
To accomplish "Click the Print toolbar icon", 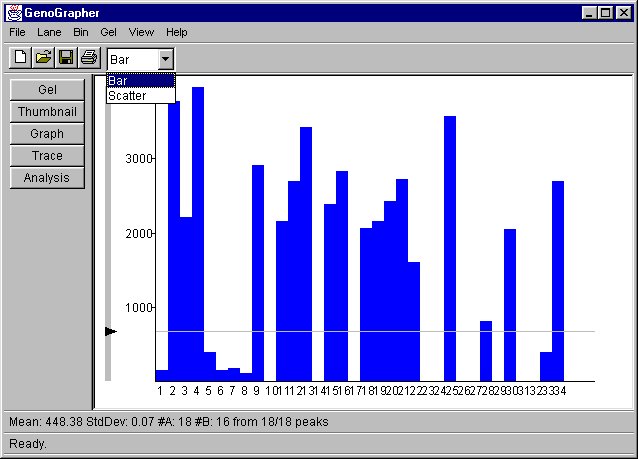I will [89, 59].
